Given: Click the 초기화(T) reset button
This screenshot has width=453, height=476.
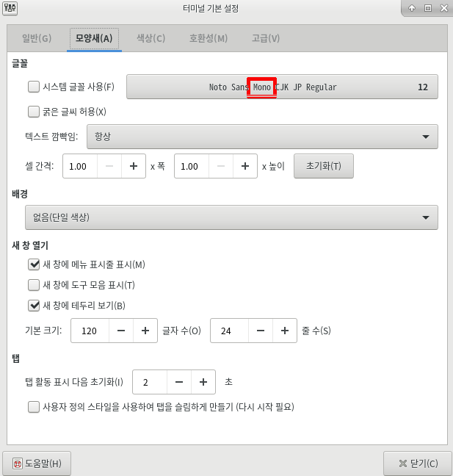Looking at the screenshot, I should coord(324,166).
